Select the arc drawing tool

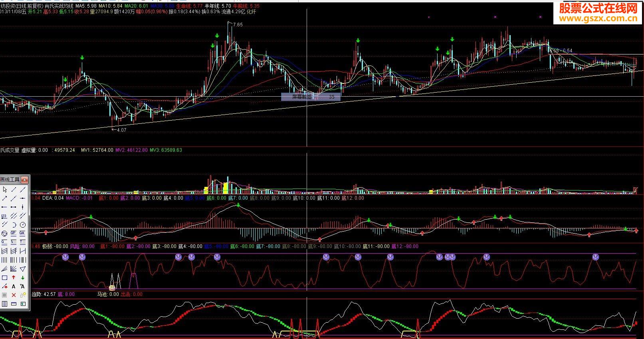coord(14,224)
